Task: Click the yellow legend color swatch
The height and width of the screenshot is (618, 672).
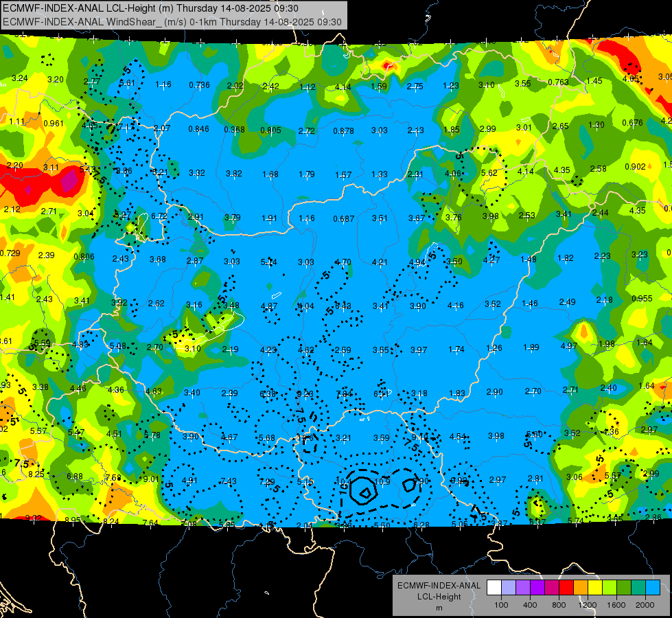Action: pos(595,588)
